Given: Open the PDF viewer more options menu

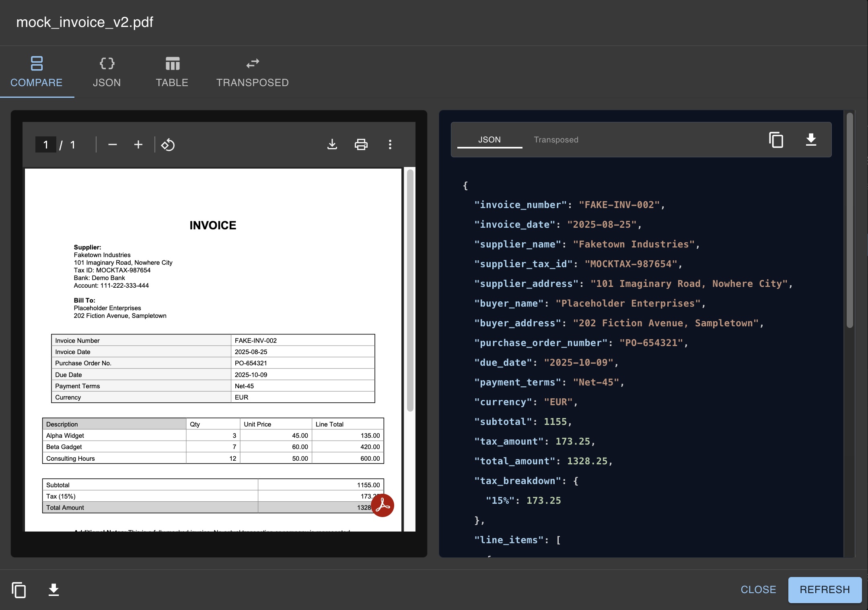Looking at the screenshot, I should point(390,144).
